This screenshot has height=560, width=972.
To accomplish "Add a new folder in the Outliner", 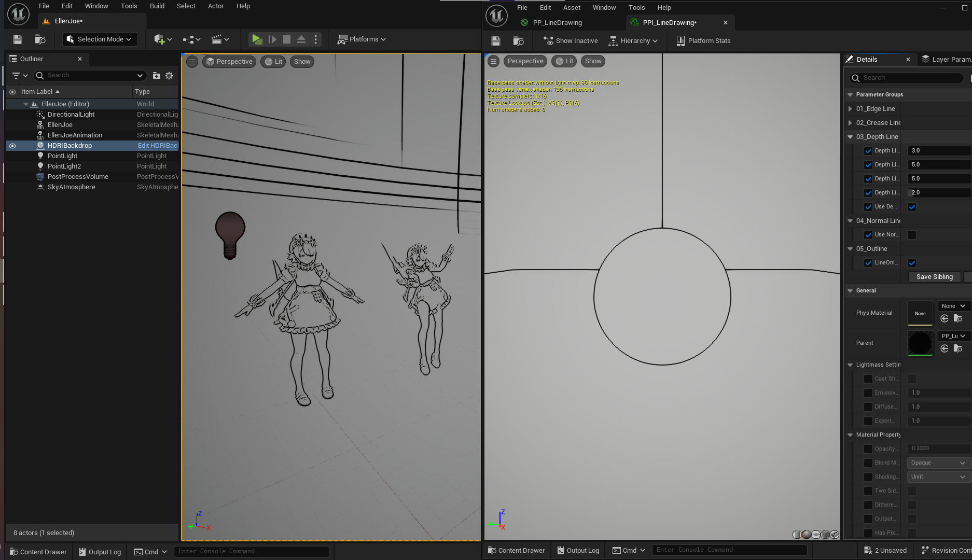I will pyautogui.click(x=157, y=76).
